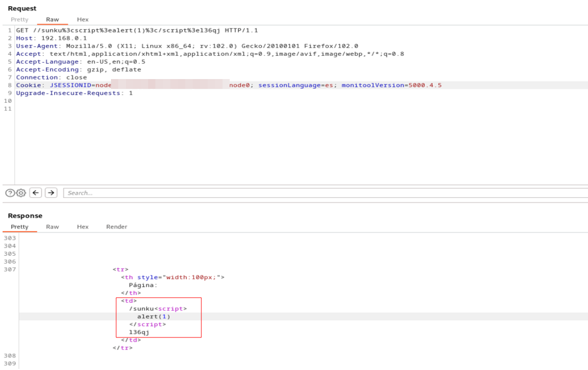
Task: Click the closing </script> tag in response
Action: click(147, 325)
